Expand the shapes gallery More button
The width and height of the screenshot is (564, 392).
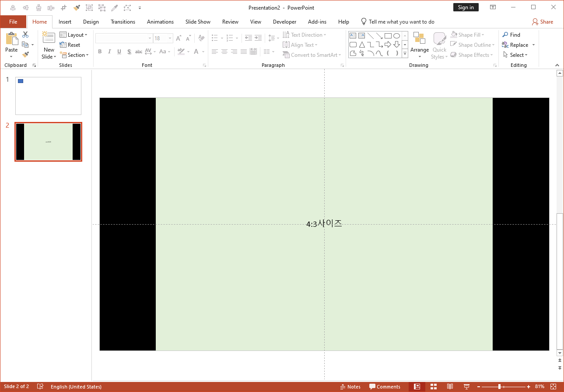405,53
